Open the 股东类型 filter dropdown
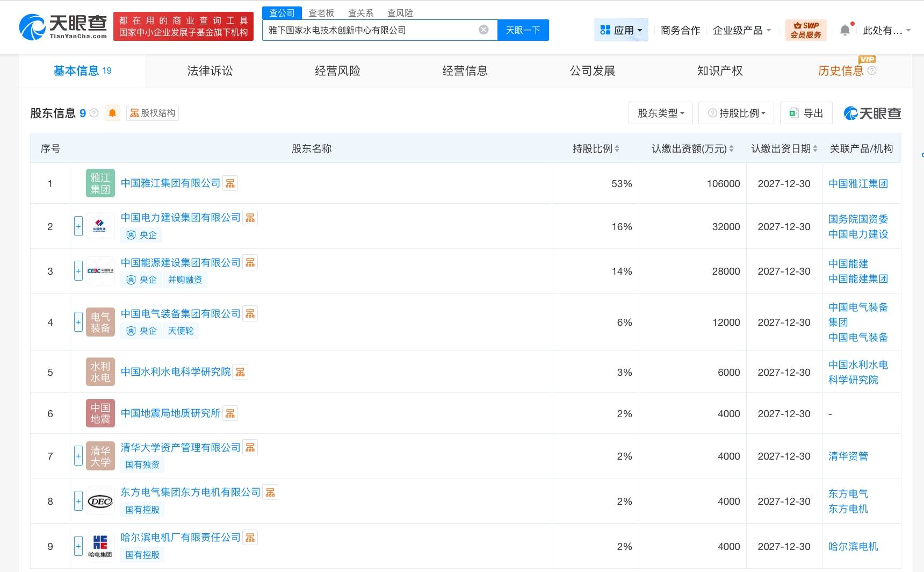 (x=660, y=113)
